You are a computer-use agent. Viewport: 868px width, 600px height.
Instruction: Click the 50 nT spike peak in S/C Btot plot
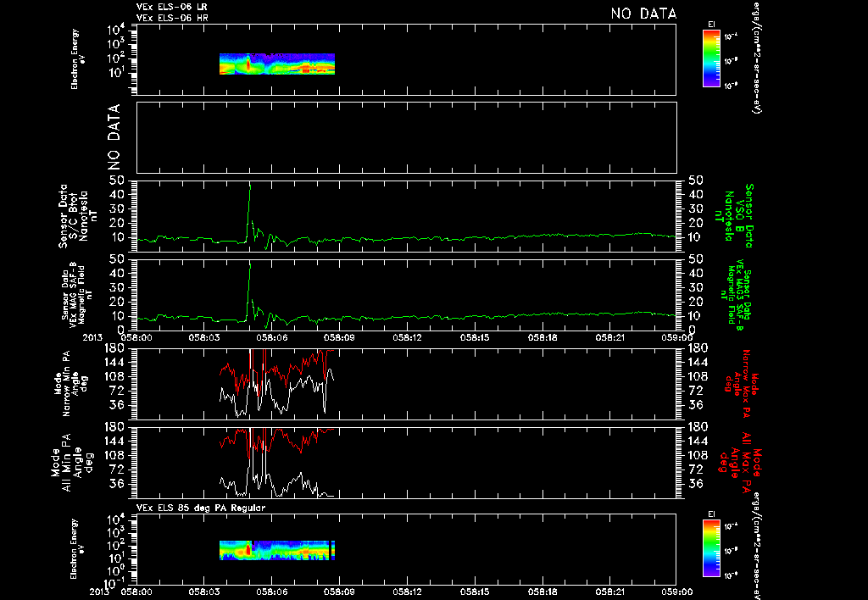point(250,184)
